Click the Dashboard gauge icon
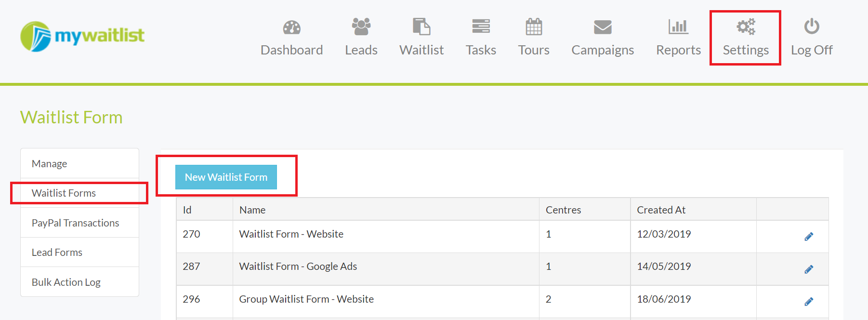 (291, 27)
